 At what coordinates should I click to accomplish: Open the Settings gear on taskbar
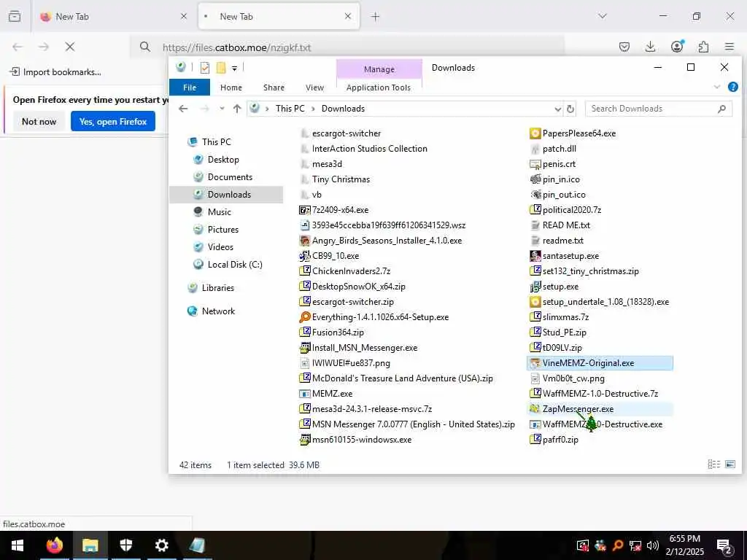[161, 545]
